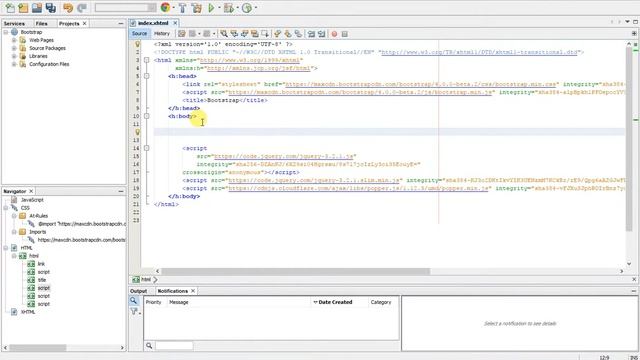Toggle Rectangular Selection in the editor toolbar
The image size is (640, 360).
[265, 34]
